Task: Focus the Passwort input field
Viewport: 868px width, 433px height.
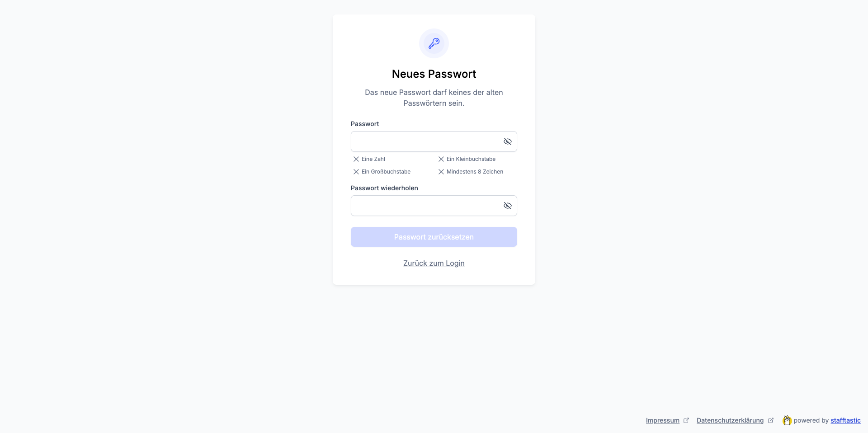Action: click(425, 141)
